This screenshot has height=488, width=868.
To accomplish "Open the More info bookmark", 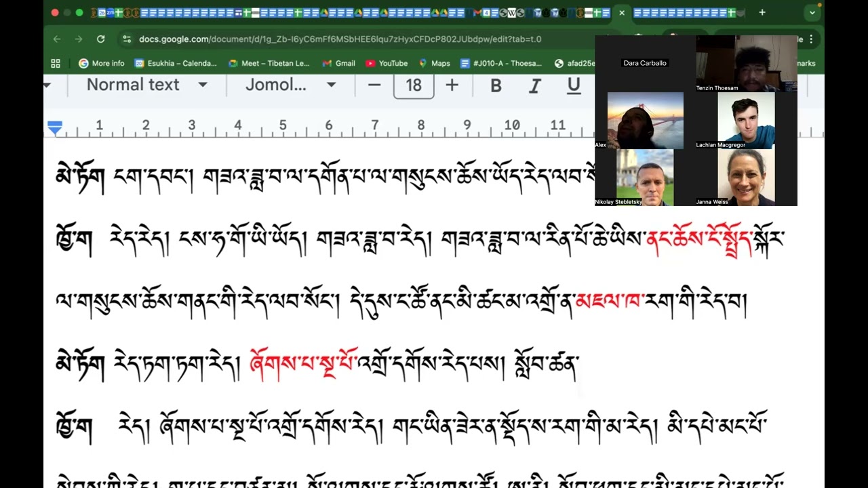I will (x=102, y=63).
